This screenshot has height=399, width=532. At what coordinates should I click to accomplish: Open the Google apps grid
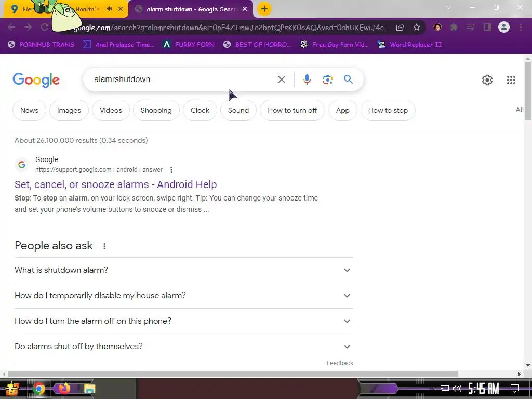[511, 79]
